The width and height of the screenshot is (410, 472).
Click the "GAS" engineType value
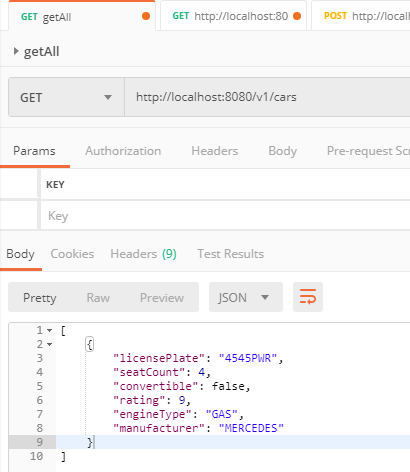[x=222, y=414]
